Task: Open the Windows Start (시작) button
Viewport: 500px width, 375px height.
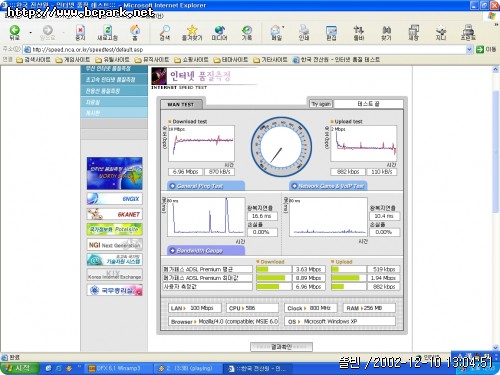Action: click(20, 368)
